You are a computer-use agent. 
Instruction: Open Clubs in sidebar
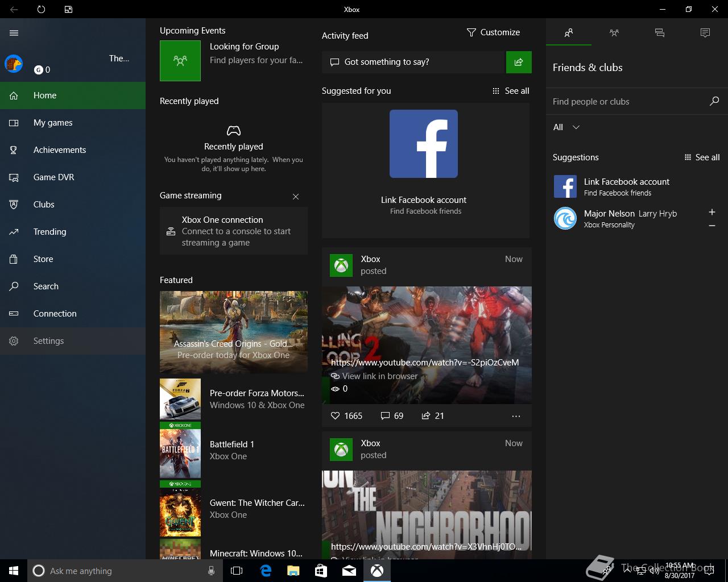pyautogui.click(x=73, y=205)
